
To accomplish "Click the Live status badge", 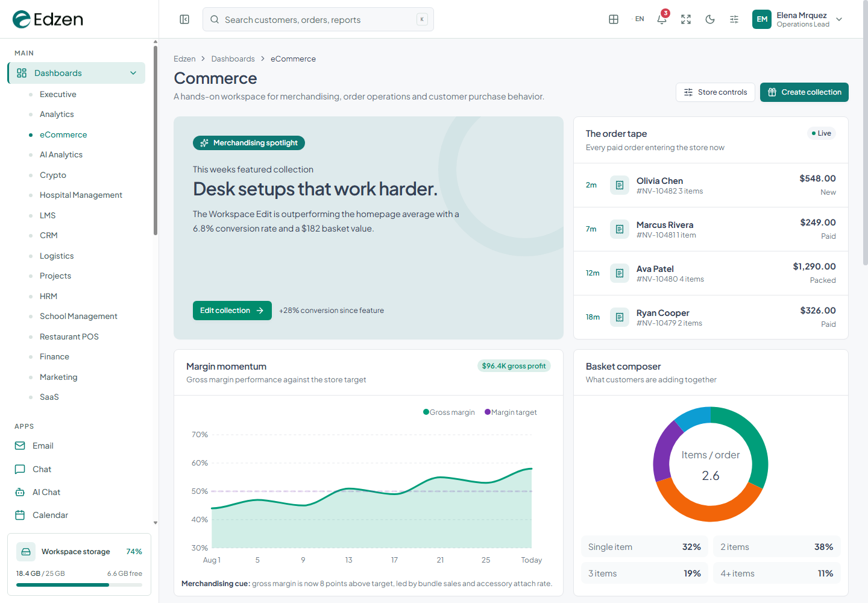I will pos(821,133).
